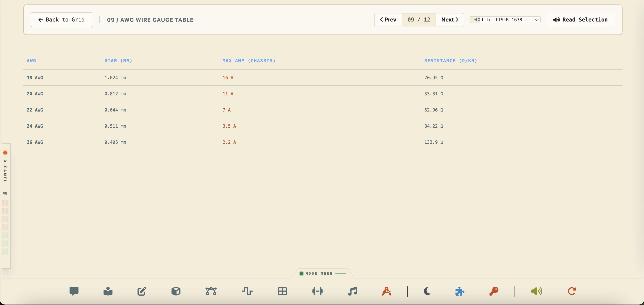The height and width of the screenshot is (305, 644).
Task: Toggle the green speaker sound icon
Action: 536,291
